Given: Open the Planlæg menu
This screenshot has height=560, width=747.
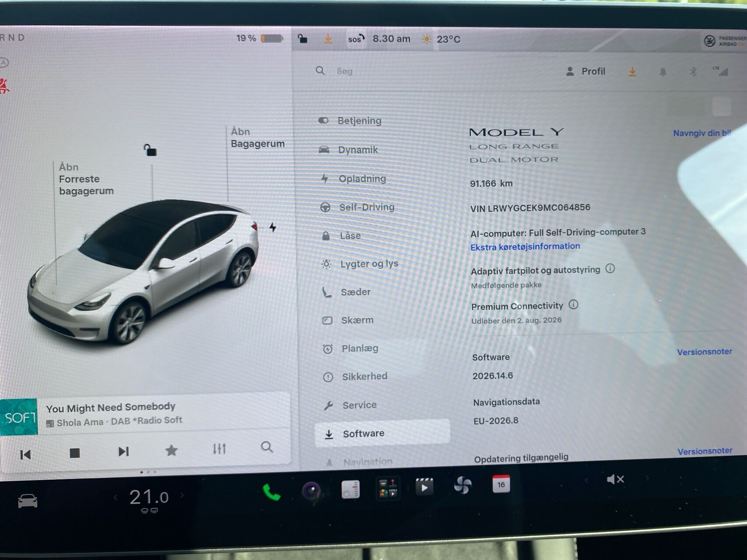Looking at the screenshot, I should point(351,349).
